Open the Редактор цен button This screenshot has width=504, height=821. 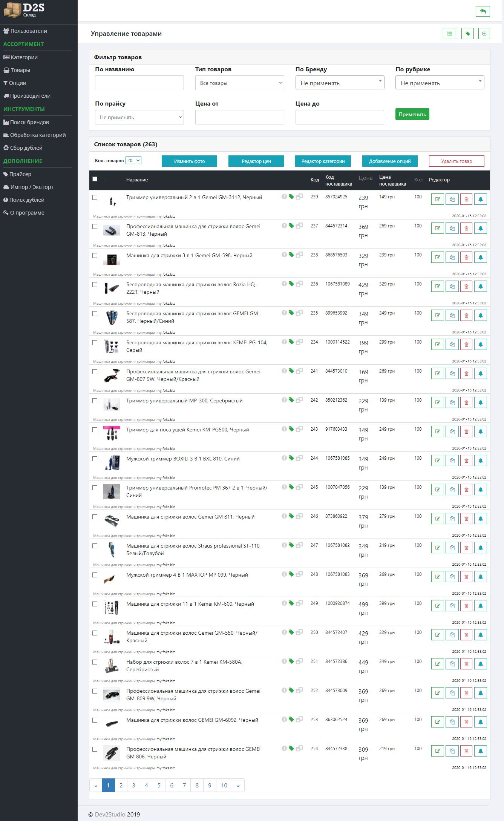256,161
